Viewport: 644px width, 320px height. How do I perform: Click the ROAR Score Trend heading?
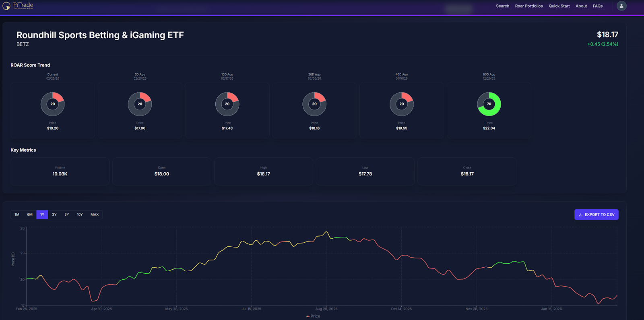(30, 65)
